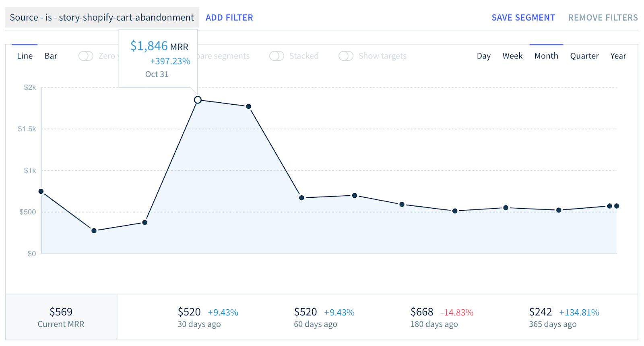Switch to the Bar chart view
This screenshot has width=644, height=346.
pyautogui.click(x=51, y=56)
